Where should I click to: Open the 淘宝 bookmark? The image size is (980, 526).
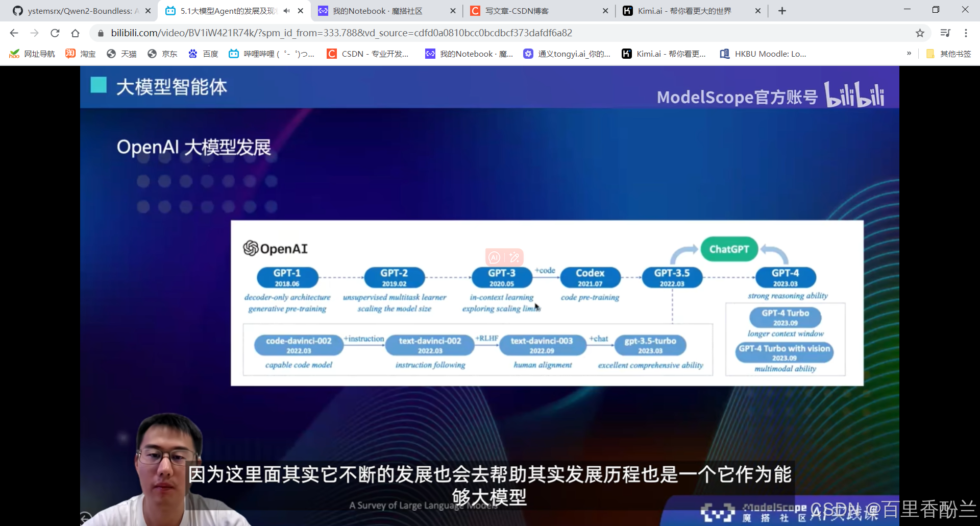[81, 54]
